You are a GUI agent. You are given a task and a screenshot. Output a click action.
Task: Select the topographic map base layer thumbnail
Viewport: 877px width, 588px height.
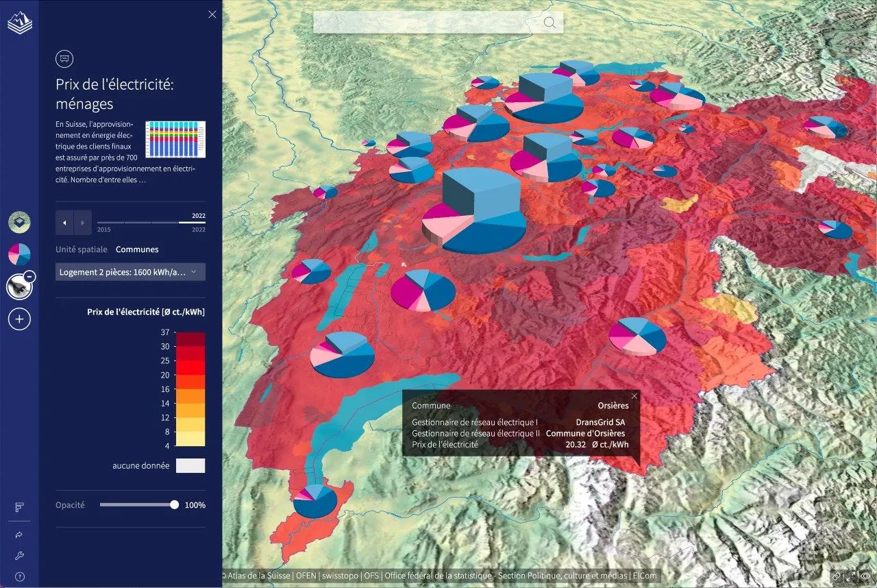click(x=18, y=222)
